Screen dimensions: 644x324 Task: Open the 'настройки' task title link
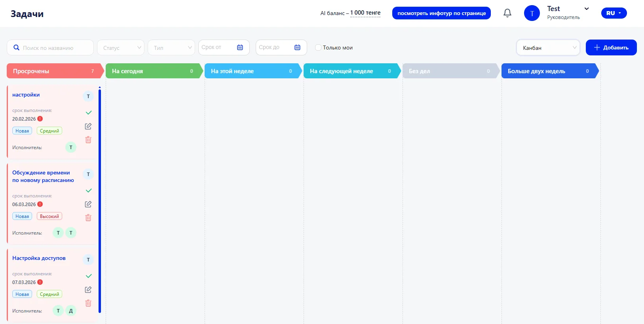[26, 95]
